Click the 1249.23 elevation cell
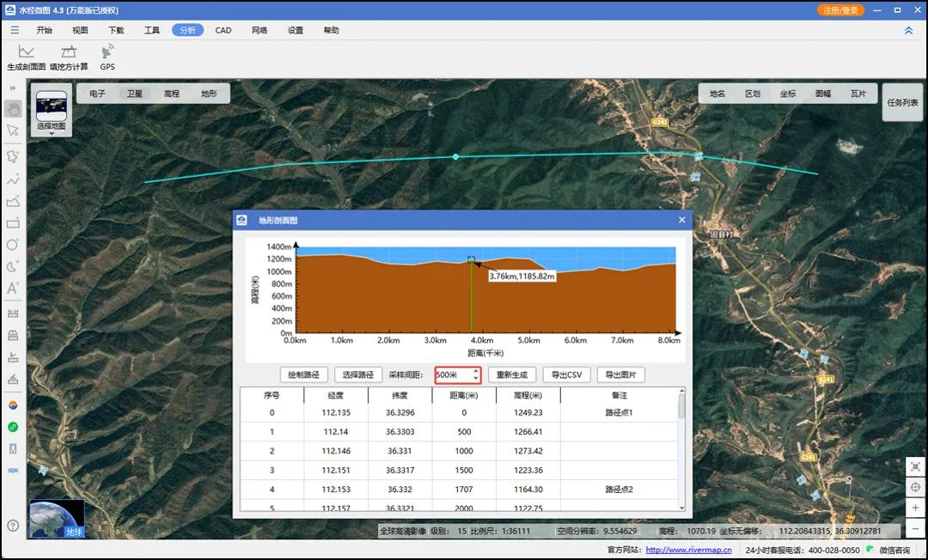 (x=528, y=413)
